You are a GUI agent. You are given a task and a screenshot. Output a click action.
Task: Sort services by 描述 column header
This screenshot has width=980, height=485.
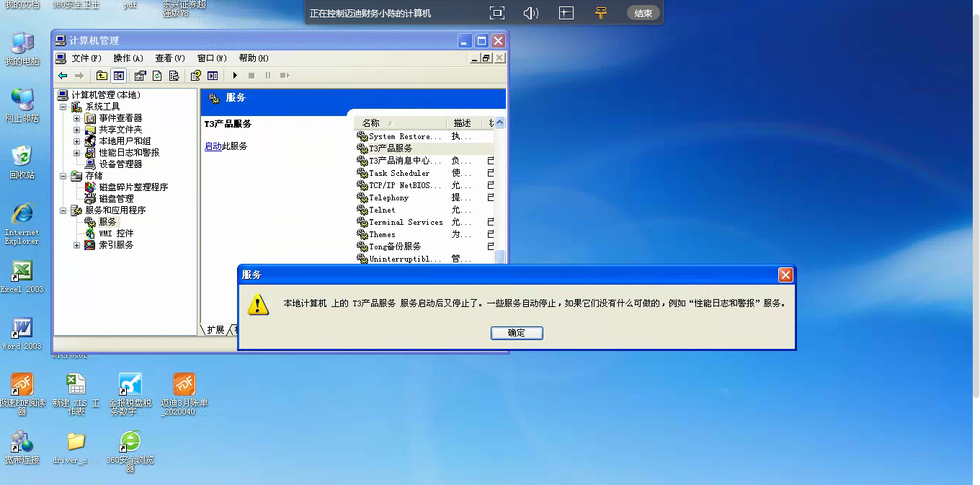tap(463, 123)
